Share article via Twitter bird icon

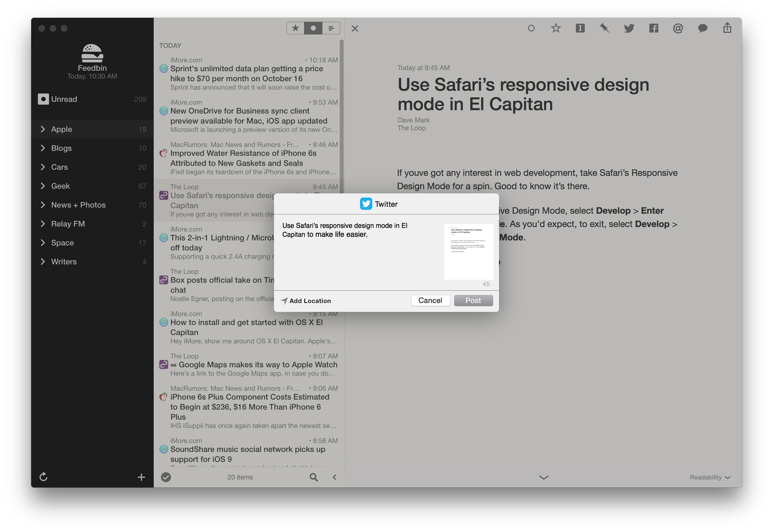629,28
